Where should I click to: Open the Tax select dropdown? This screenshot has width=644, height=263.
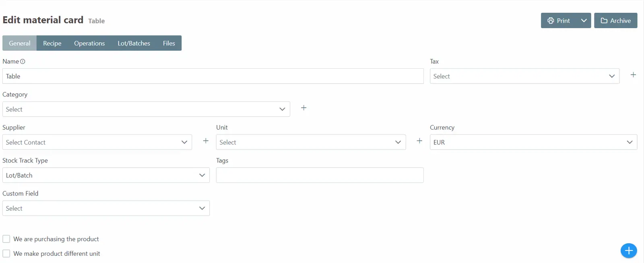coord(524,76)
